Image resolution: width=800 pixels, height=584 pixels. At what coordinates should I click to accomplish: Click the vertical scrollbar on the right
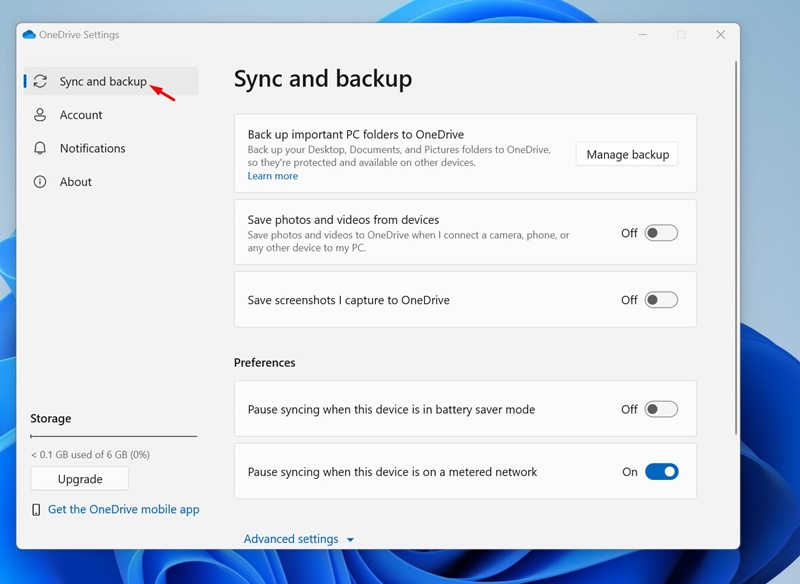(736, 250)
